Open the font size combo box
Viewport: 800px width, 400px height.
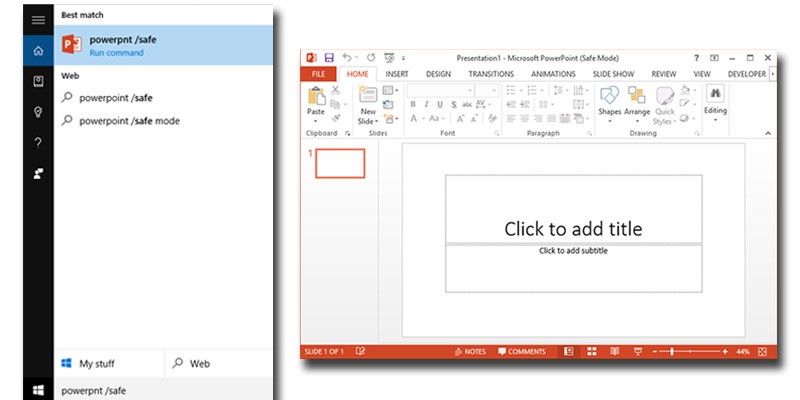[x=487, y=91]
